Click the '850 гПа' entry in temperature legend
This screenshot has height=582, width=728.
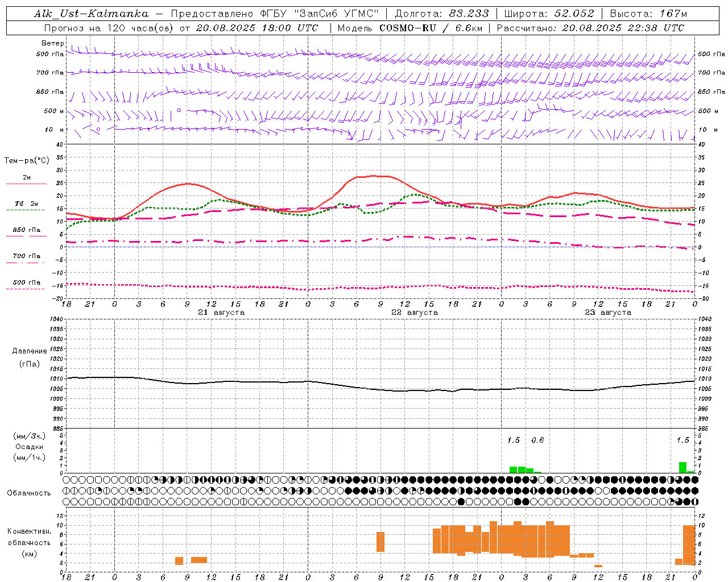27,230
